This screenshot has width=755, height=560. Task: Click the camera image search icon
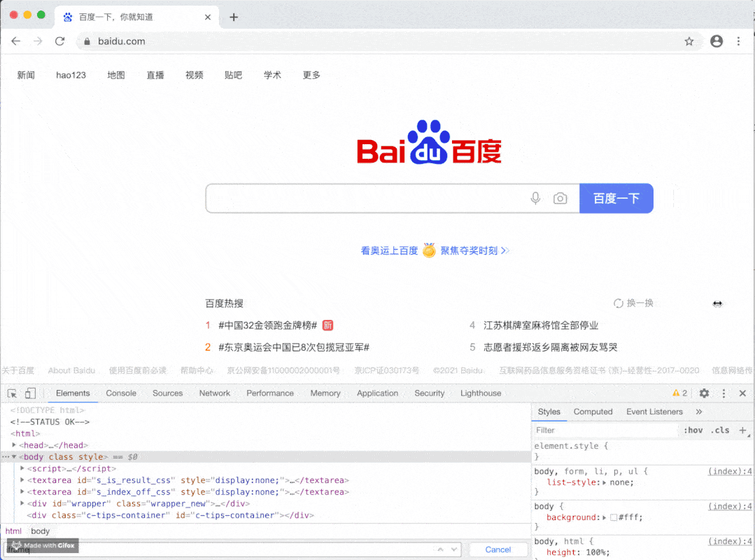[x=560, y=198]
